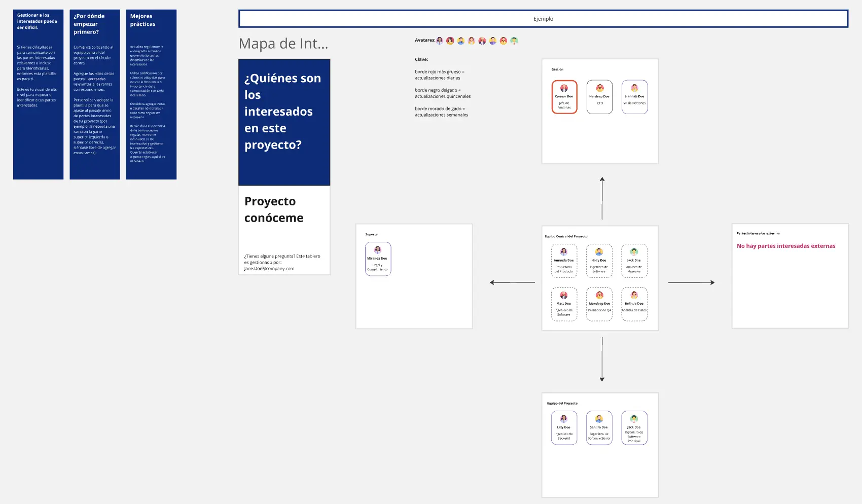Click the 'borde rojo más grueso' key entry
This screenshot has height=504, width=862.
point(439,75)
